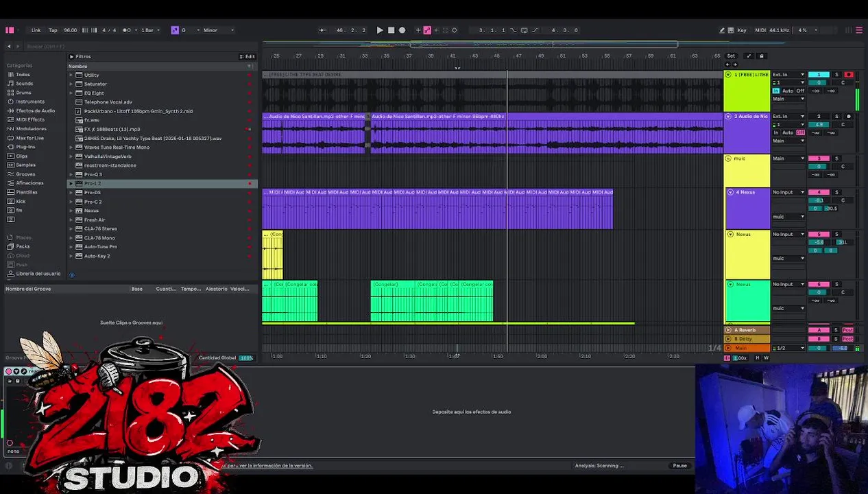The height and width of the screenshot is (494, 868).
Task: Adjust track 2 volume value 4.9
Action: [x=819, y=125]
